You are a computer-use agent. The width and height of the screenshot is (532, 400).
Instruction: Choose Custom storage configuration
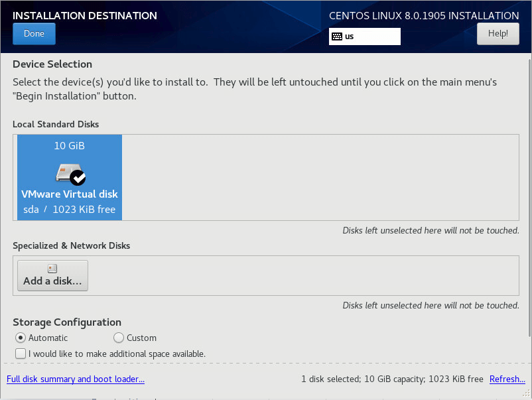tap(119, 338)
